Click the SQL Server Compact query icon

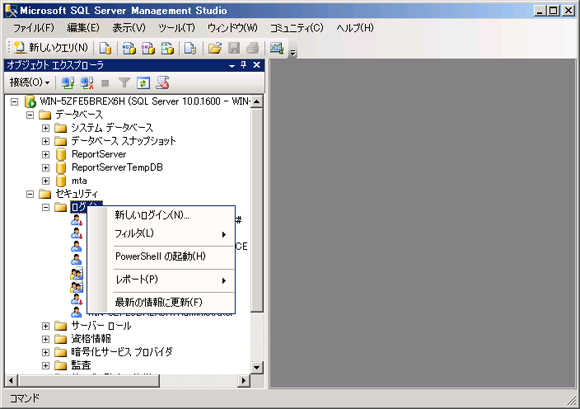190,48
